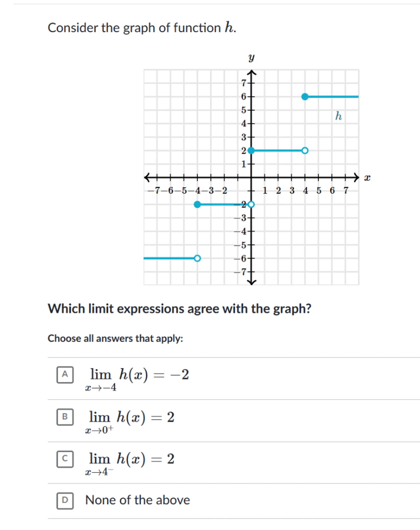Click the filled dot at point (-4, -2)
Image resolution: width=420 pixels, height=530 pixels.
coord(197,204)
